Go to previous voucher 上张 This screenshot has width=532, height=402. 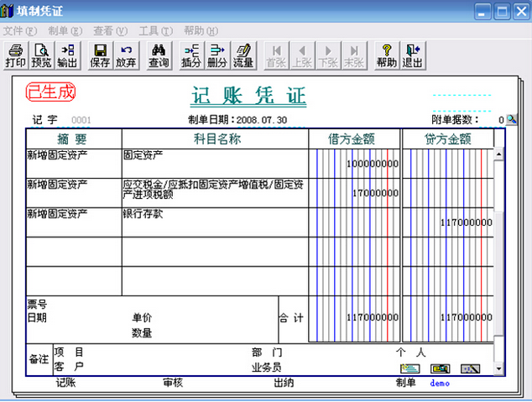click(x=302, y=56)
